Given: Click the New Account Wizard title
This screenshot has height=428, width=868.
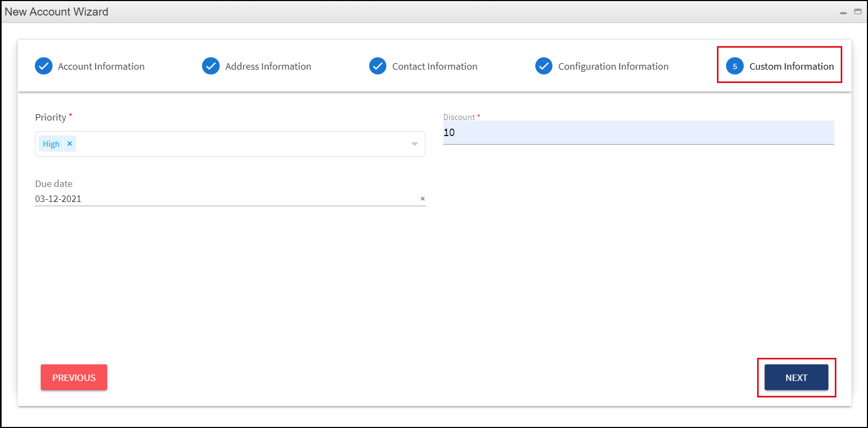Looking at the screenshot, I should click(x=57, y=12).
